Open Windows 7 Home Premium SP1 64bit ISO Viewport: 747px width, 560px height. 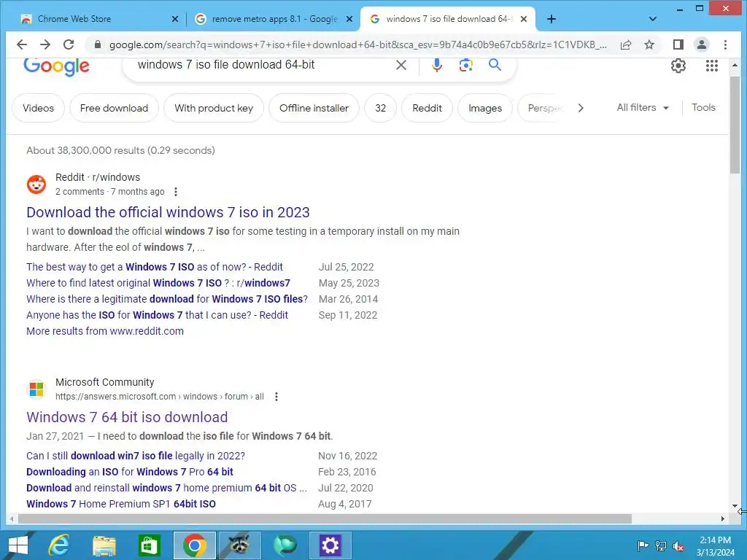(x=121, y=504)
